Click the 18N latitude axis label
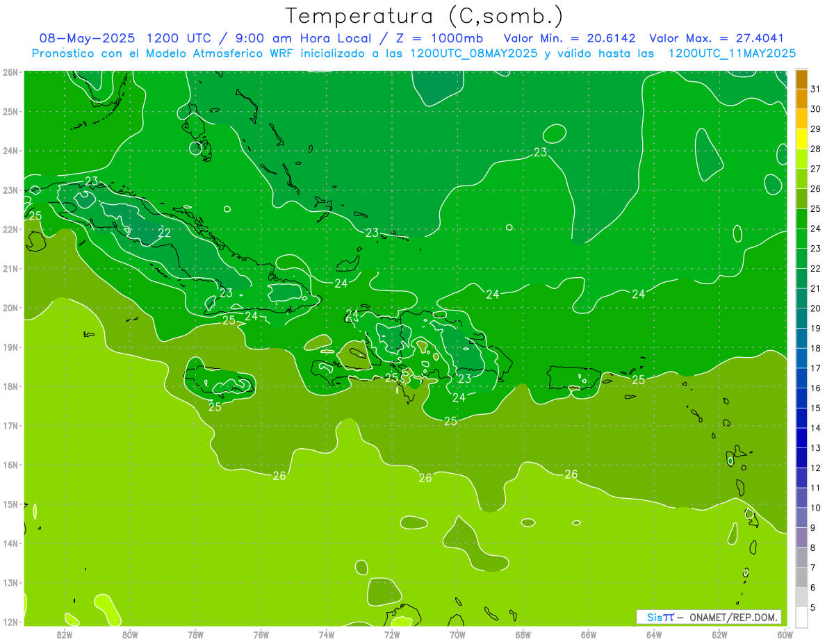The width and height of the screenshot is (834, 644). 10,386
